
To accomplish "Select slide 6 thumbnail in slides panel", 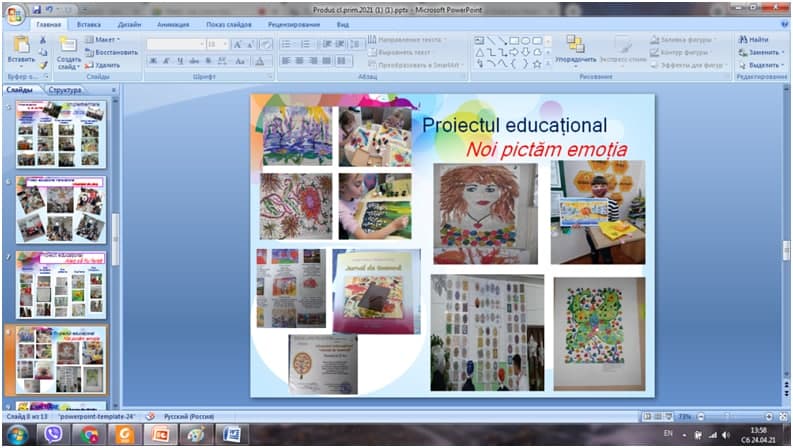I will pos(60,209).
